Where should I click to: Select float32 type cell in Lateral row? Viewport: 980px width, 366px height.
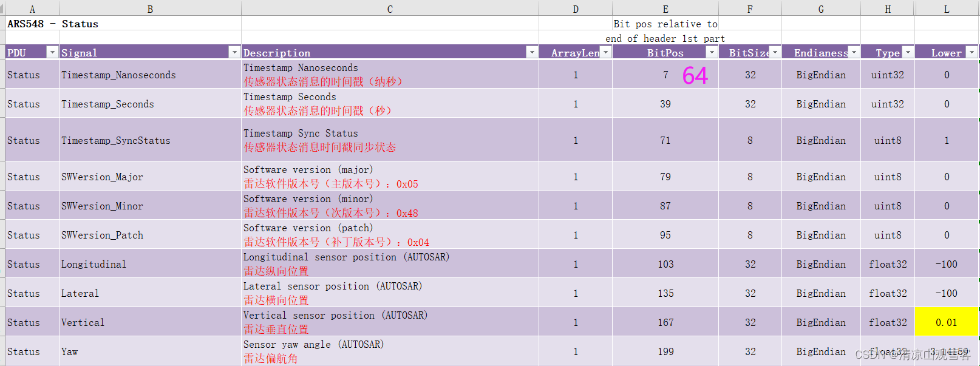pyautogui.click(x=888, y=293)
